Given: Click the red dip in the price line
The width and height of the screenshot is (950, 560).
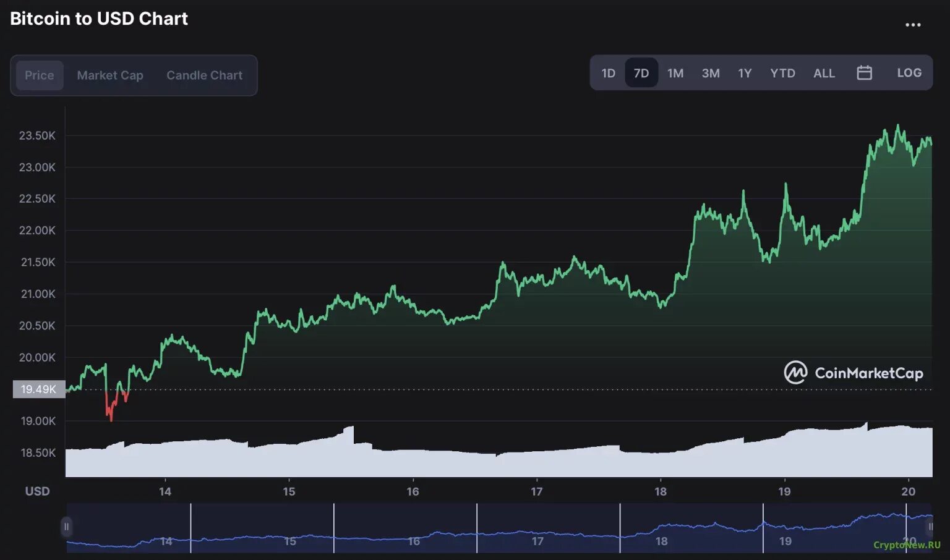Looking at the screenshot, I should (x=112, y=410).
